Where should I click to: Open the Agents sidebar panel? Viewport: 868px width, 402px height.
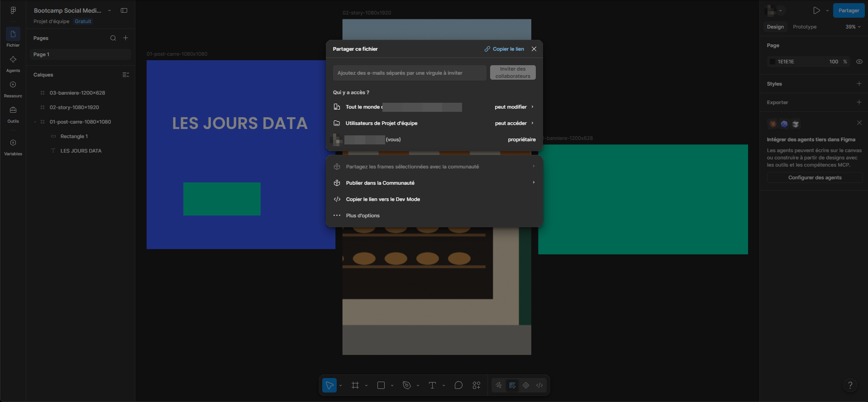tap(13, 63)
